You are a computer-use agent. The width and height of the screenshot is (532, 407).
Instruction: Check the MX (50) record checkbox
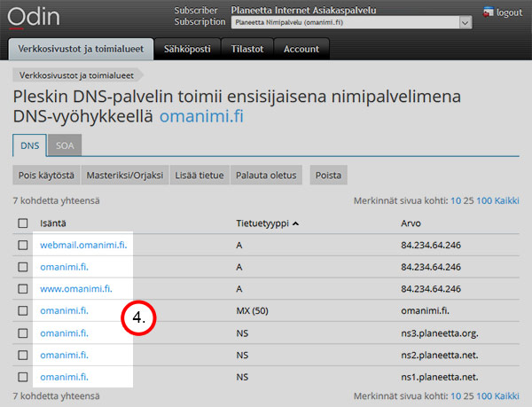pyautogui.click(x=23, y=310)
